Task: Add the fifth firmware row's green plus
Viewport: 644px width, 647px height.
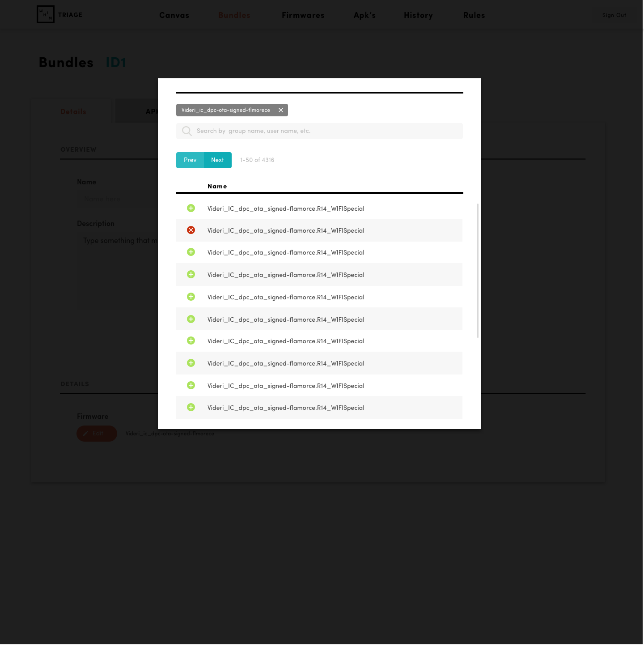Action: 191,297
